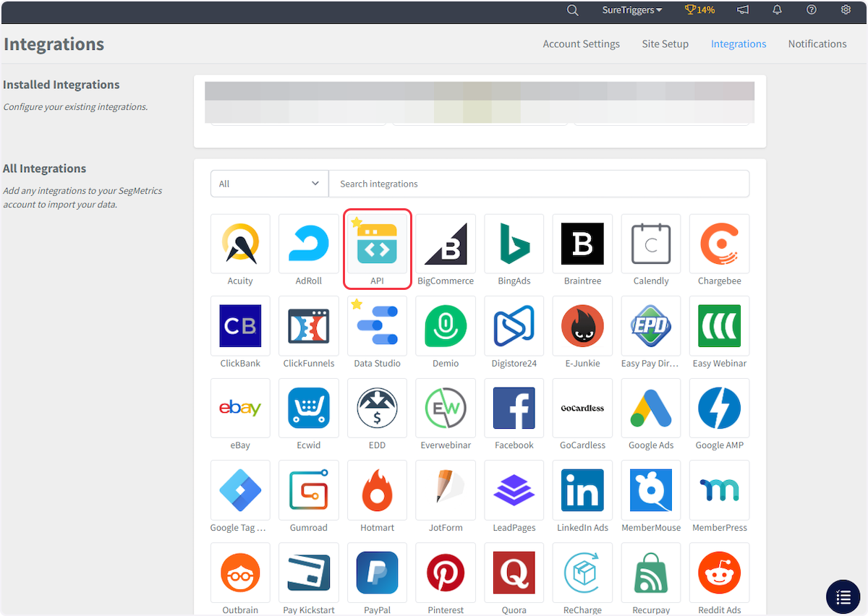Show notifications bell in top bar

click(778, 10)
